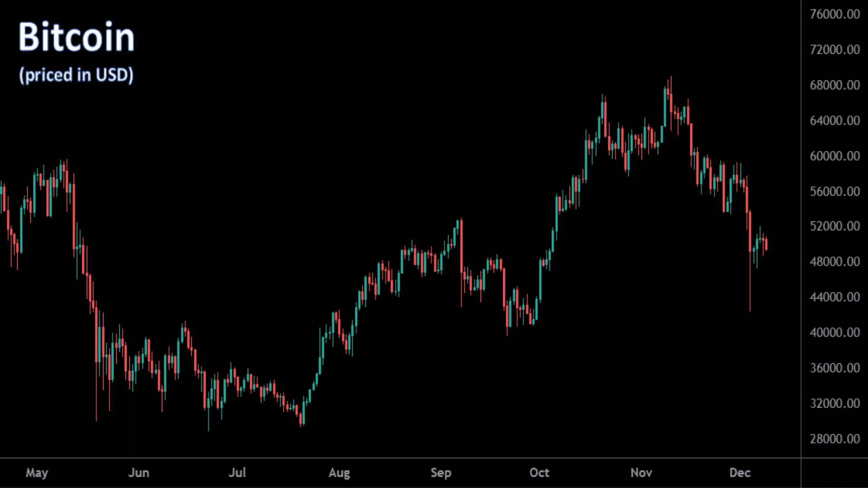Click the 52000.00 price label

point(835,226)
